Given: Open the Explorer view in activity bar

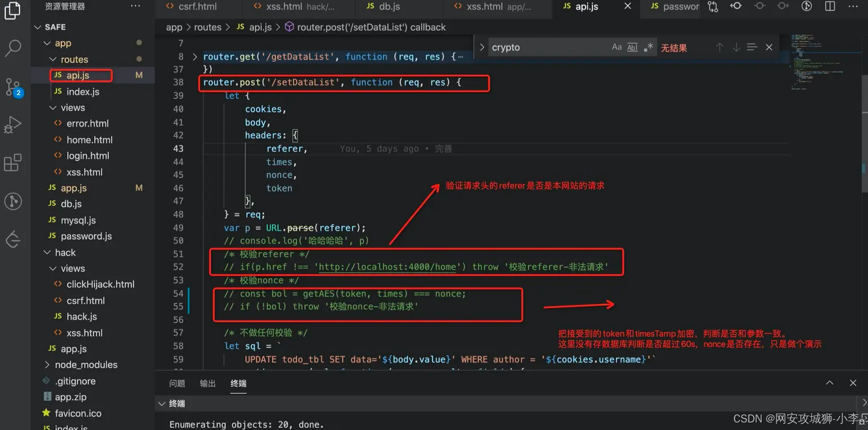Looking at the screenshot, I should click(x=13, y=10).
